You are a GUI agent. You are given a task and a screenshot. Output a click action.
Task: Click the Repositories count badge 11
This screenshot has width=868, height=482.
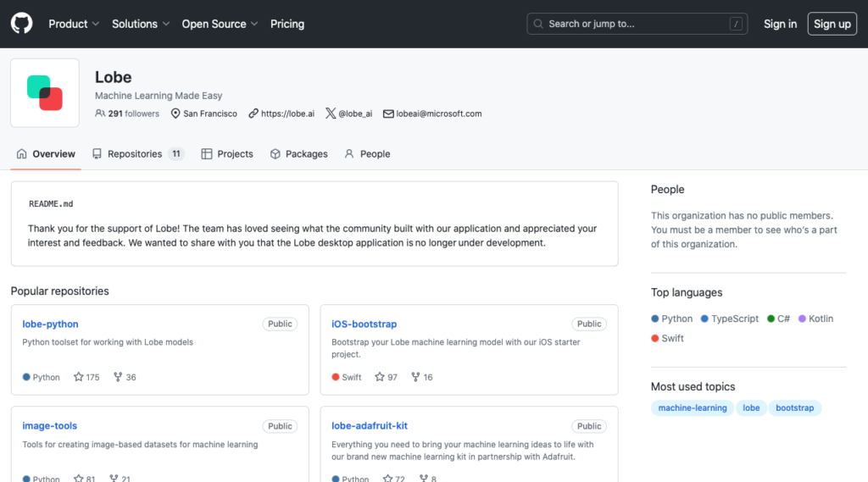point(176,154)
